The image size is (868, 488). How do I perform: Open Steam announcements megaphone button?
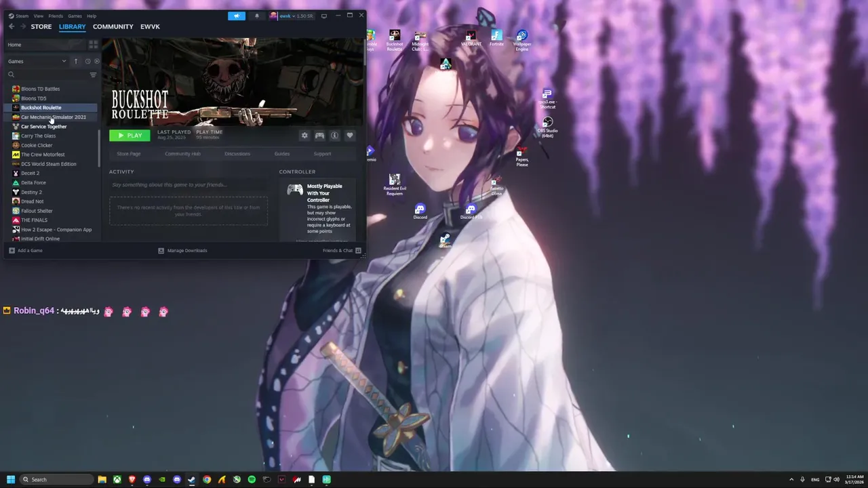pos(237,16)
